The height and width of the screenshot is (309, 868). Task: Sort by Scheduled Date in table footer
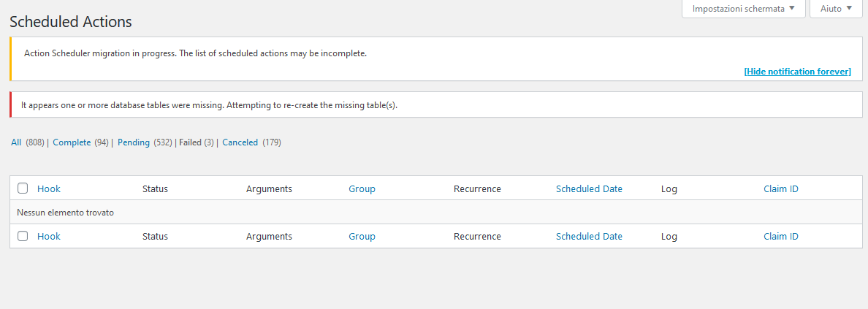click(x=589, y=237)
